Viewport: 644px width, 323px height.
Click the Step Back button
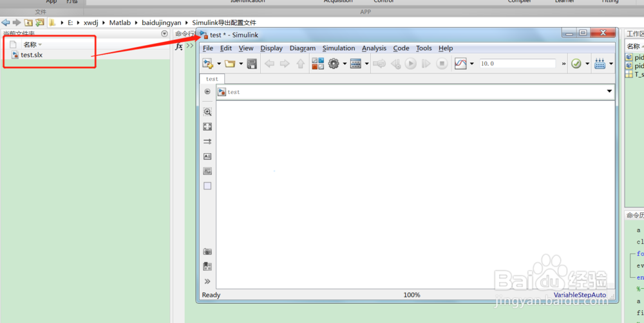coord(395,64)
